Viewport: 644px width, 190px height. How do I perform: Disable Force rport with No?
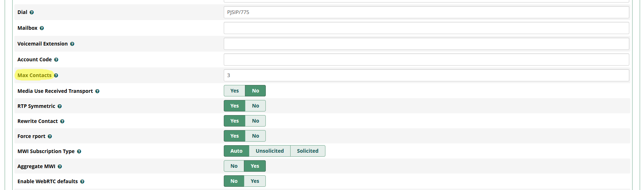(x=255, y=136)
